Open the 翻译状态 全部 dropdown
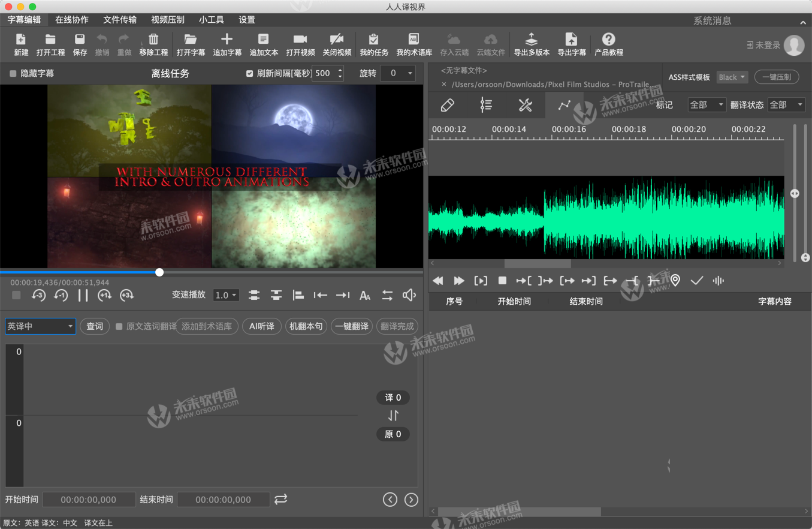Screen dimensions: 812x529 coord(787,104)
